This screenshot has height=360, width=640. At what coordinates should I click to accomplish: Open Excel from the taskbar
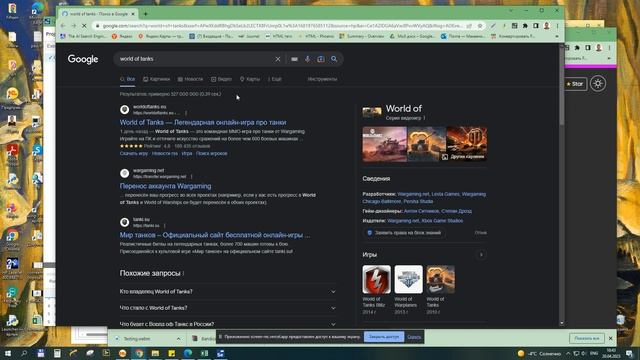204,353
